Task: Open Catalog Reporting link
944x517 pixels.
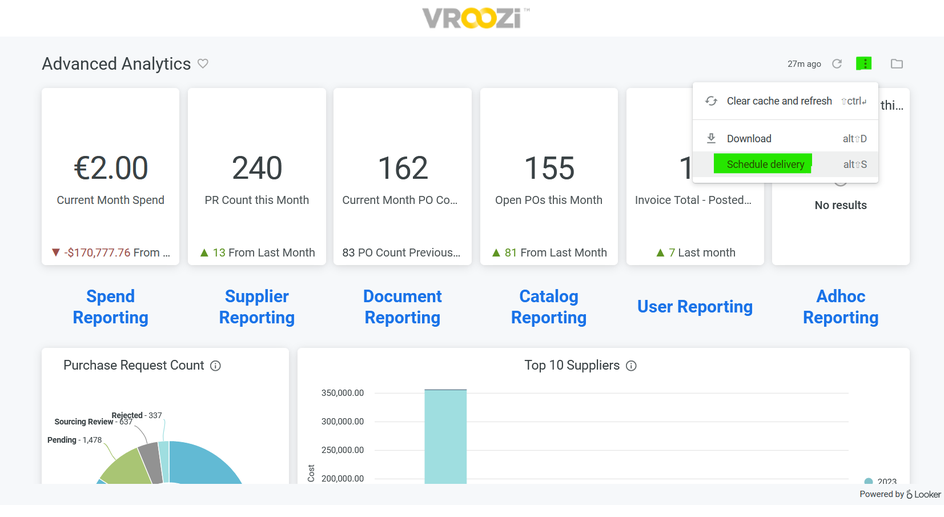Action: click(548, 307)
